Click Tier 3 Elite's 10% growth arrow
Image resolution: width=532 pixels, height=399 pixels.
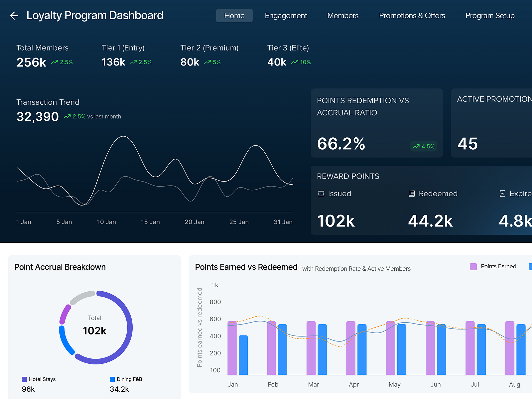click(x=294, y=62)
